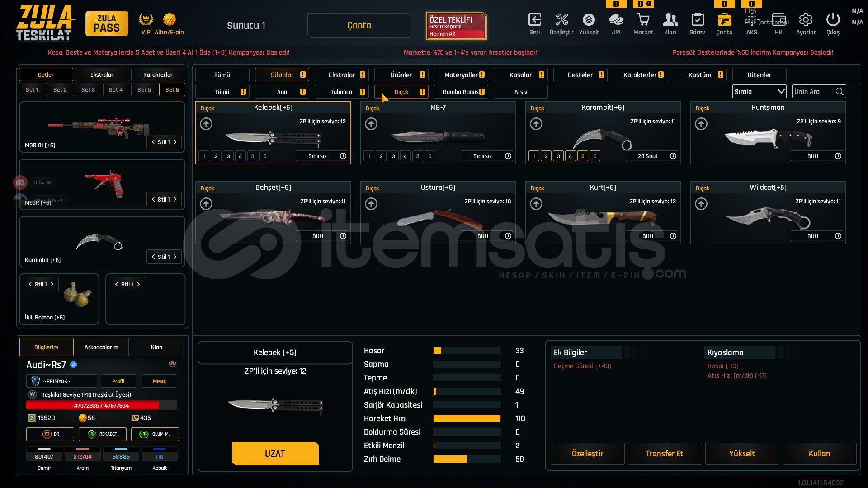Click the Çıkış power icon
This screenshot has width=868, height=488.
pos(833,20)
